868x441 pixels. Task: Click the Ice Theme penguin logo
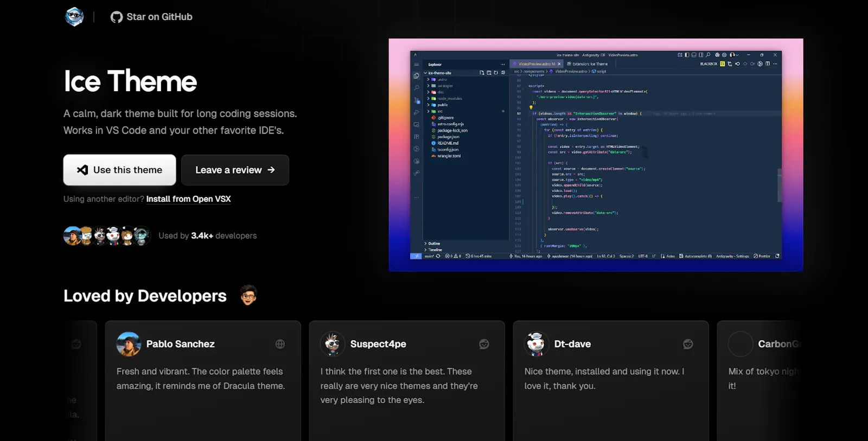pos(74,17)
